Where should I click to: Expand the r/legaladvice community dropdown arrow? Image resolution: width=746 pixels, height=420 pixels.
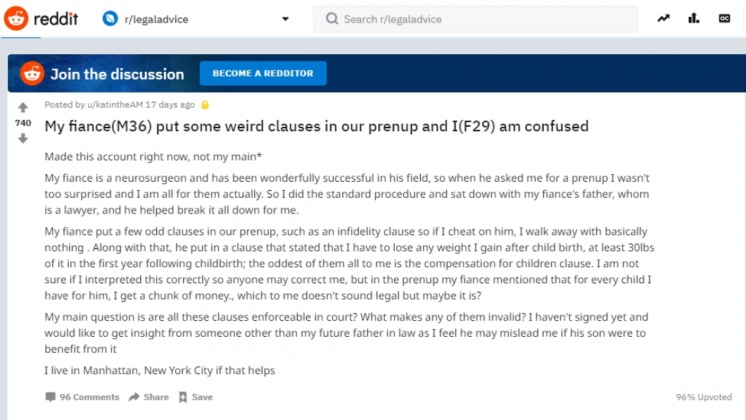click(x=285, y=19)
